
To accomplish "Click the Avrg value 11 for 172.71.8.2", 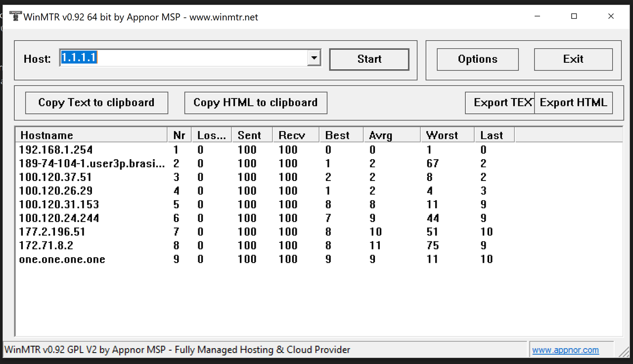I will coord(376,246).
